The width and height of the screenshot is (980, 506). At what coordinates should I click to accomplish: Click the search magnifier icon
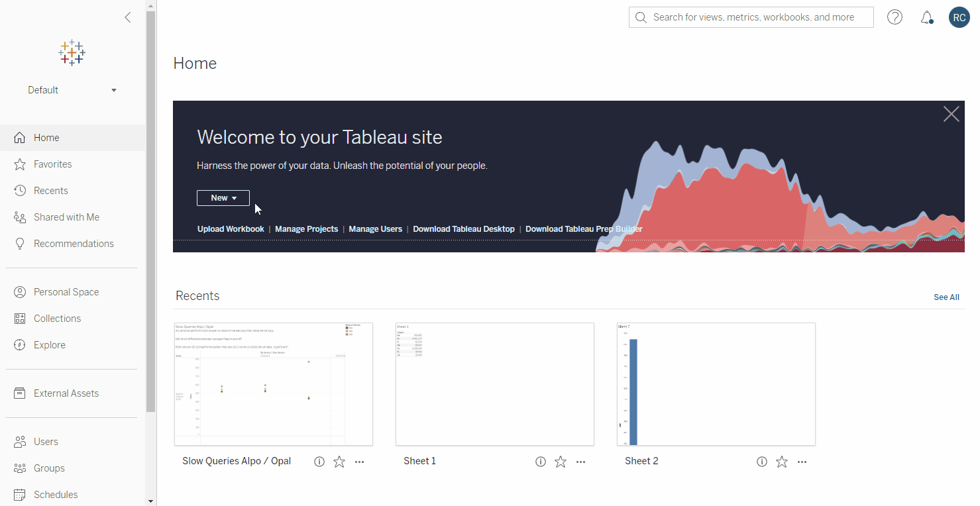point(640,17)
